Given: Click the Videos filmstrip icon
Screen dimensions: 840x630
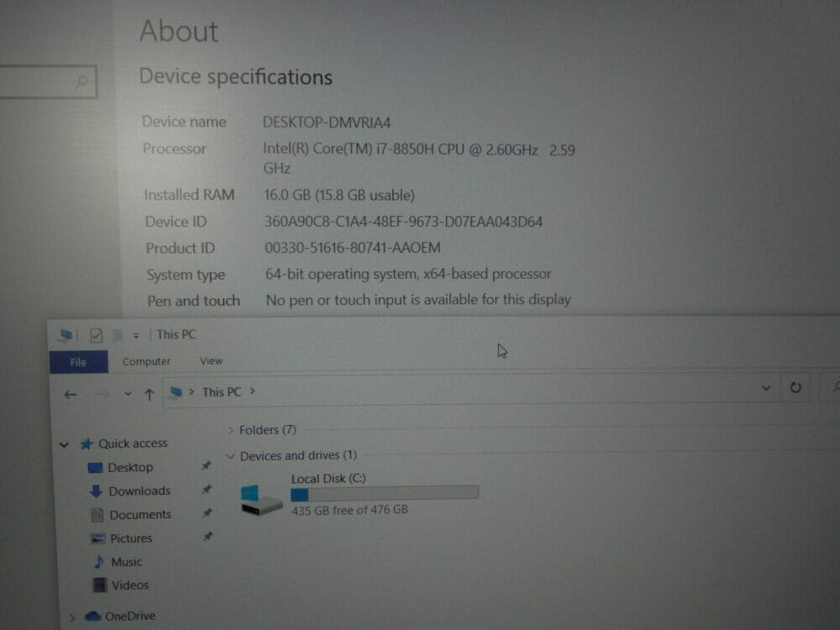Looking at the screenshot, I should click(100, 585).
